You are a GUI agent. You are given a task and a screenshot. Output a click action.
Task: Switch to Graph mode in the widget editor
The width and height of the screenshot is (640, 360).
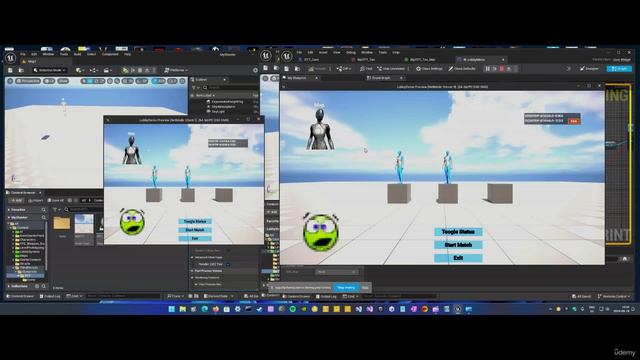coord(619,69)
